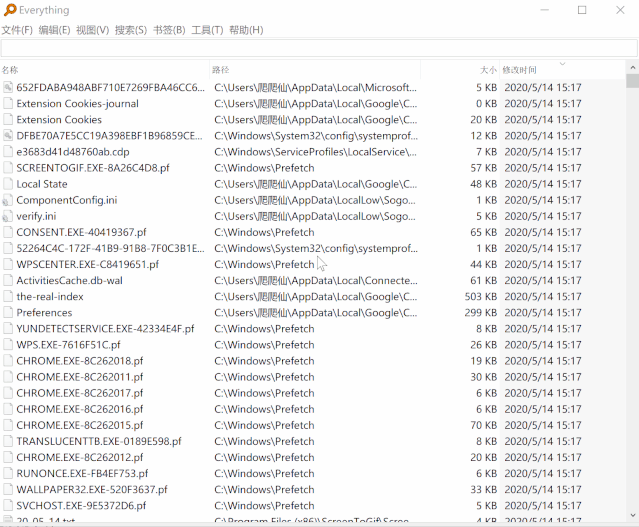The height and width of the screenshot is (527, 639).
Task: Click the 65 KB size cell
Action: [483, 232]
